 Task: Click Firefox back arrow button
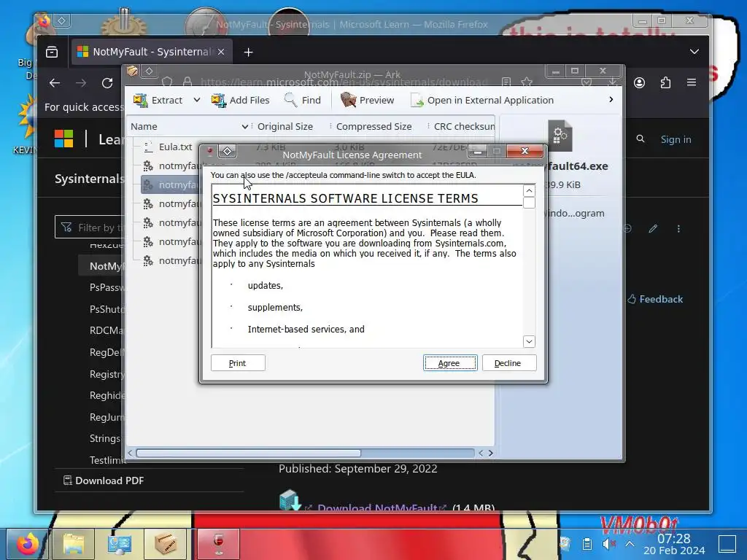pyautogui.click(x=55, y=83)
